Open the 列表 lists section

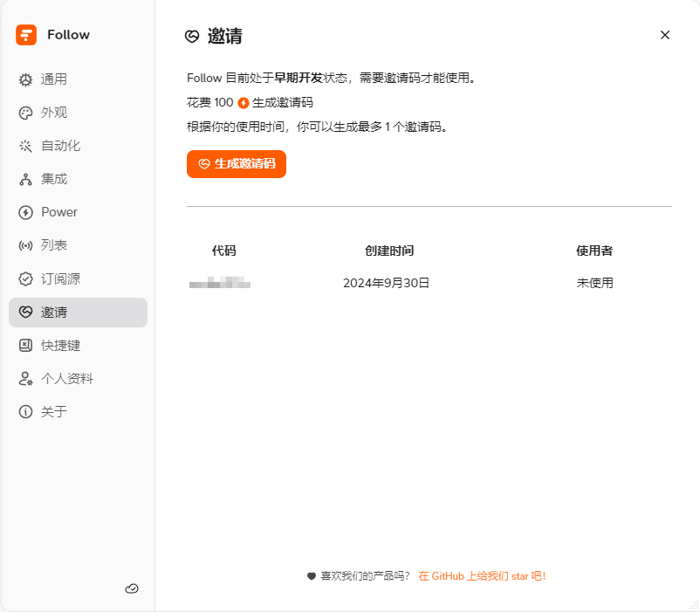tap(79, 245)
